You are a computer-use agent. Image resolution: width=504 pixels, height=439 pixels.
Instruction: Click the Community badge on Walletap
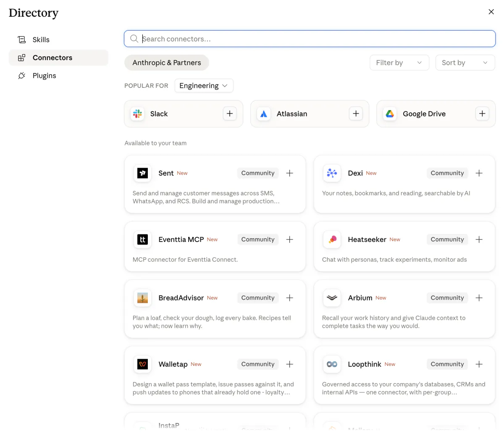258,364
